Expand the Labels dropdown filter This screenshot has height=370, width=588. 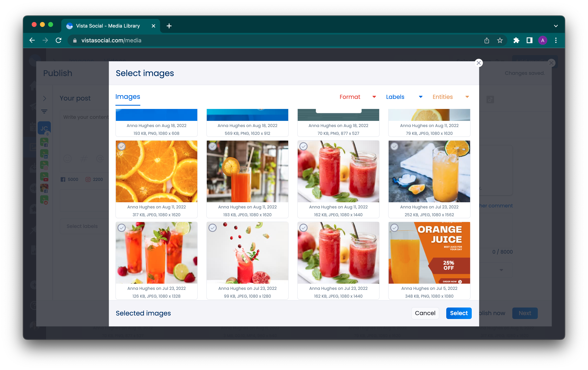tap(403, 97)
